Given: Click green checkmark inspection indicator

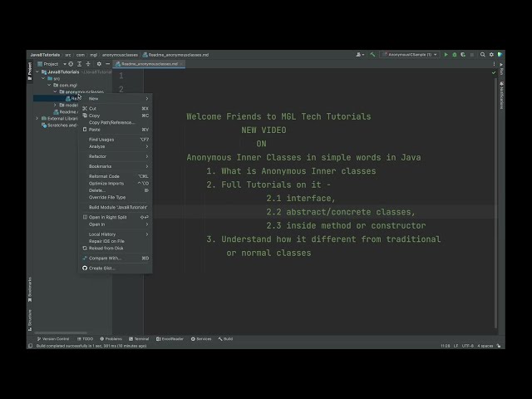Looking at the screenshot, I should coord(493,72).
